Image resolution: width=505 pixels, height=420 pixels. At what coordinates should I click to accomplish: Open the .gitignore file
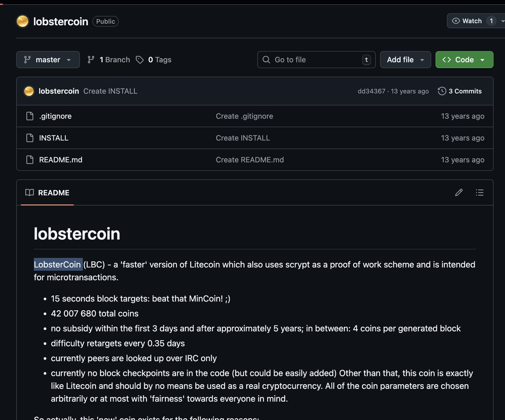pos(55,116)
